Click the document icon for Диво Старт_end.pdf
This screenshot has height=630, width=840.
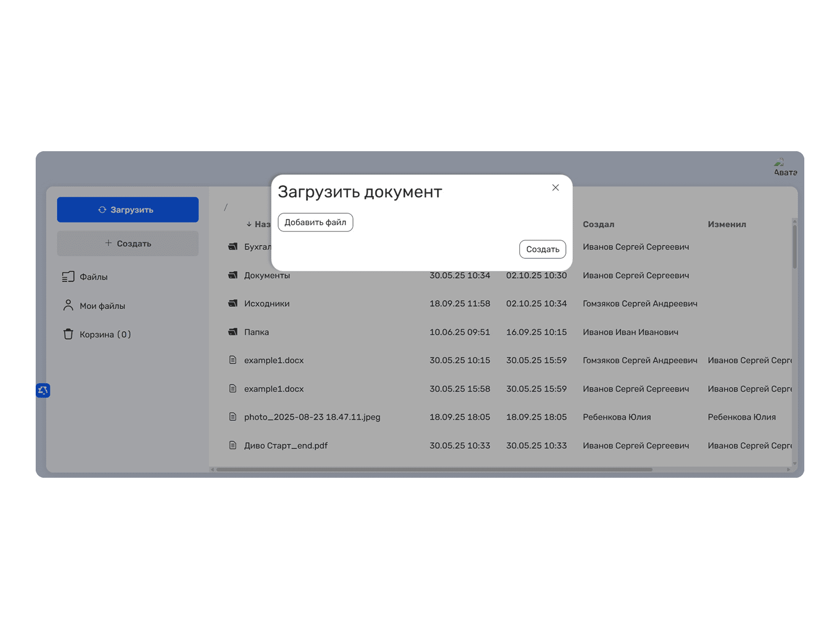coord(233,445)
